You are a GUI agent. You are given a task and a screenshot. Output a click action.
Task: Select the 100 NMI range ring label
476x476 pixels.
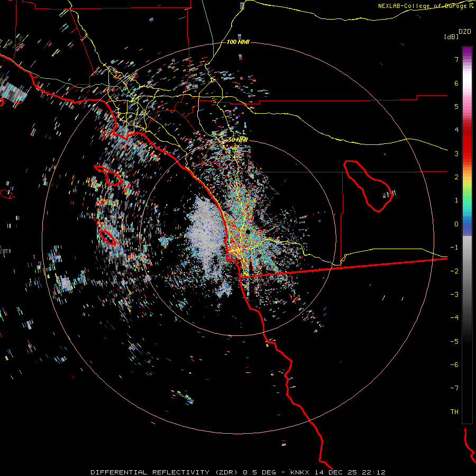[x=238, y=42]
